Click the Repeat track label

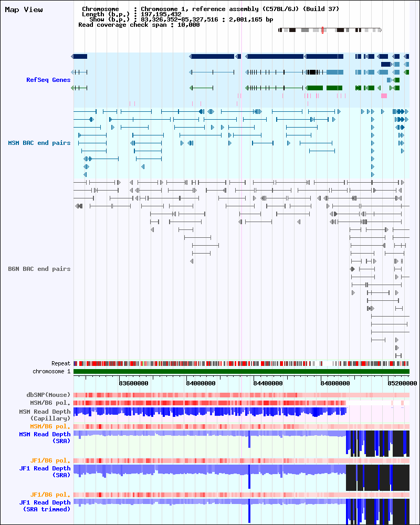click(61, 364)
